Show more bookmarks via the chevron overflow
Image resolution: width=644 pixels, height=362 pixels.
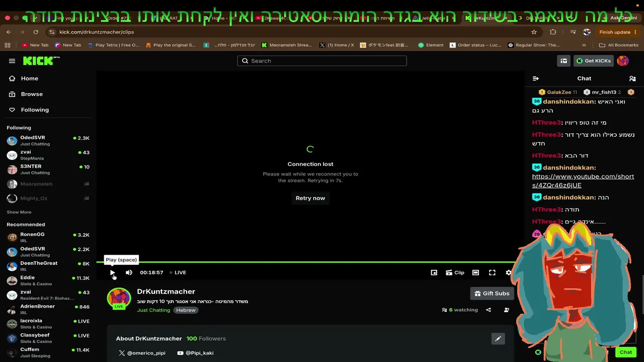[x=585, y=45]
